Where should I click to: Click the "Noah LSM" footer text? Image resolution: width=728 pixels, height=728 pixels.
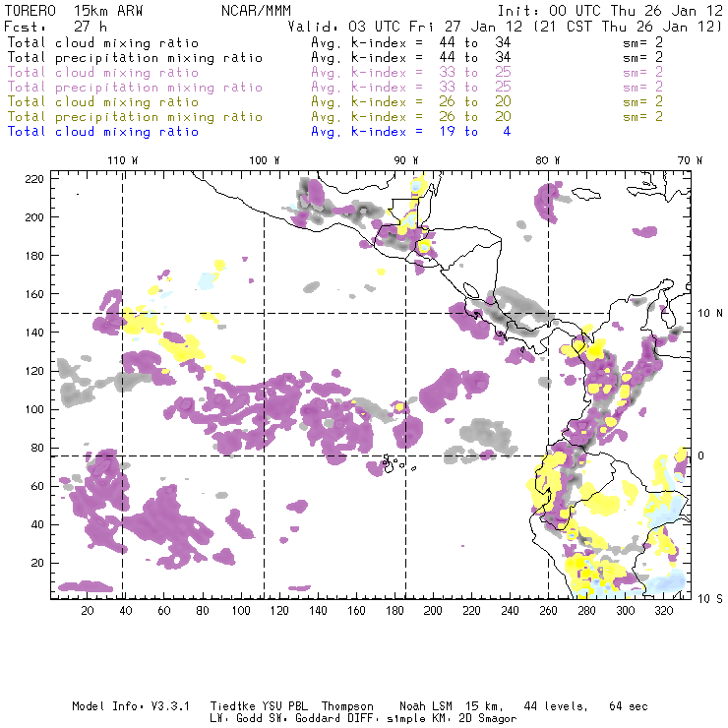pos(426,706)
